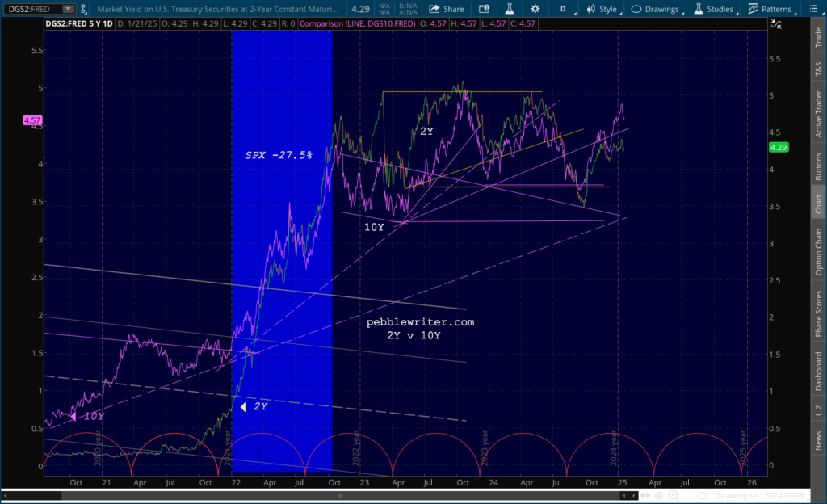Open the Drawings menu
The image size is (827, 504).
[x=657, y=9]
